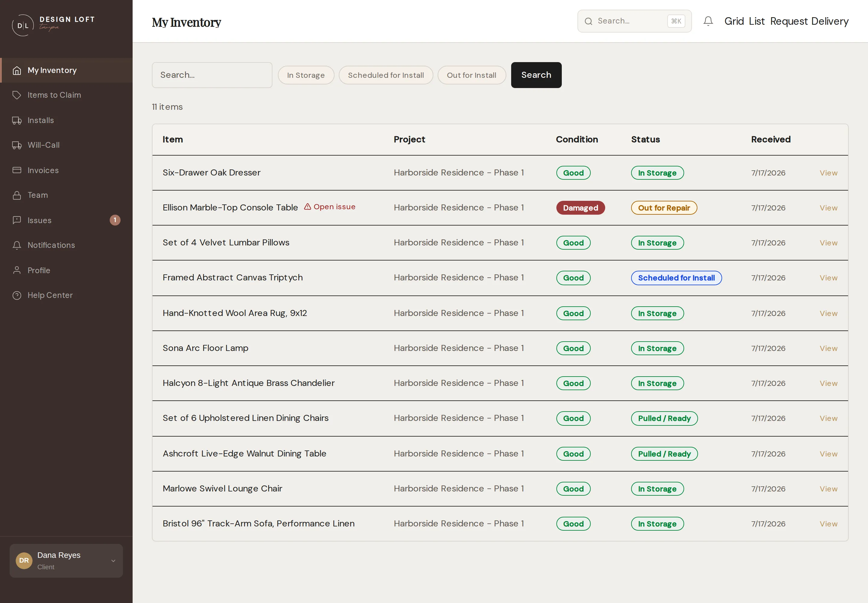Screen dimensions: 868x603
Task: Toggle the Out for Install filter chip
Action: (471, 75)
